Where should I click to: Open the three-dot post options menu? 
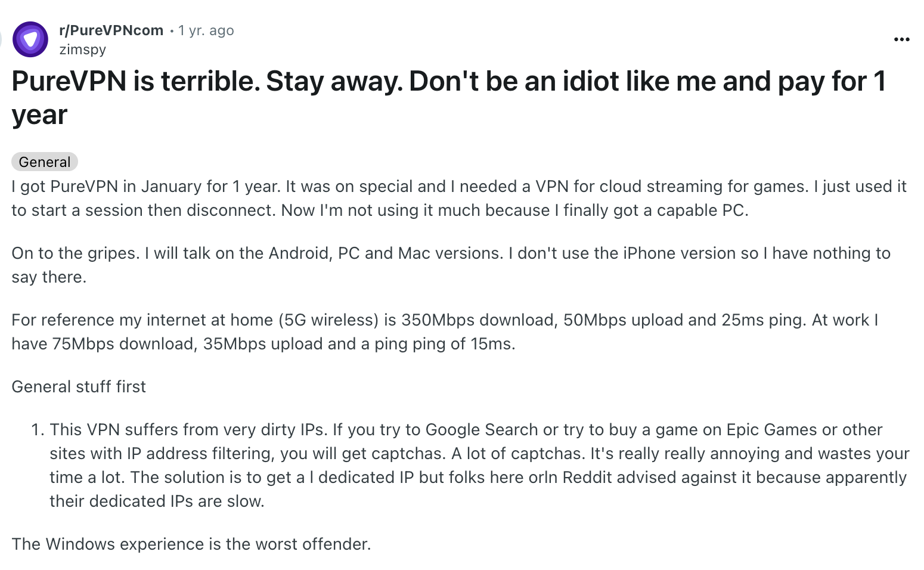click(901, 39)
